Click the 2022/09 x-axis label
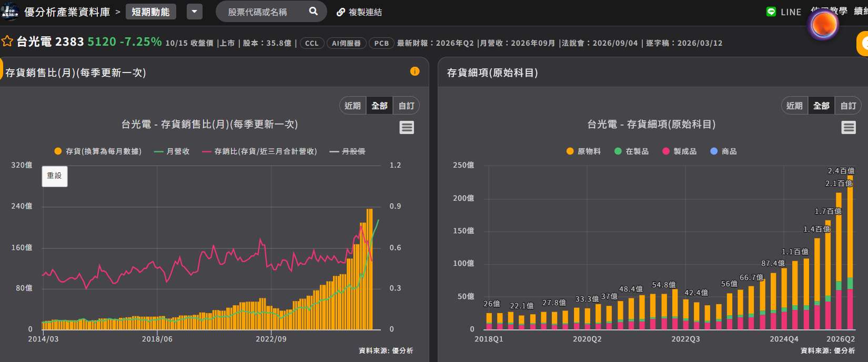 click(271, 339)
